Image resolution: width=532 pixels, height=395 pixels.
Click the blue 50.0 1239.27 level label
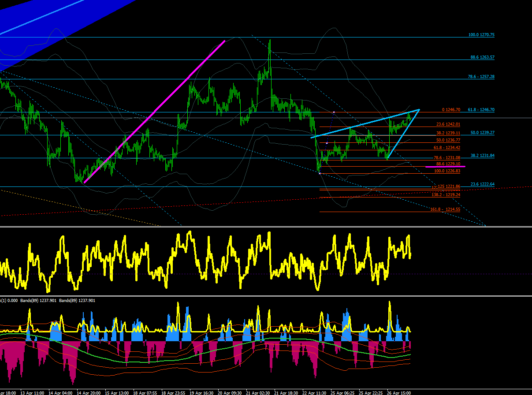coord(482,132)
